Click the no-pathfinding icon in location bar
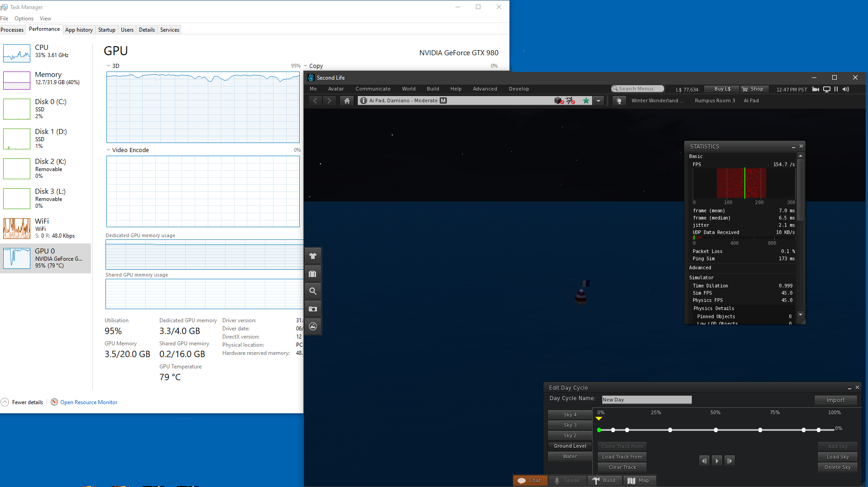Screen dimensions: 868x487 click(570, 100)
